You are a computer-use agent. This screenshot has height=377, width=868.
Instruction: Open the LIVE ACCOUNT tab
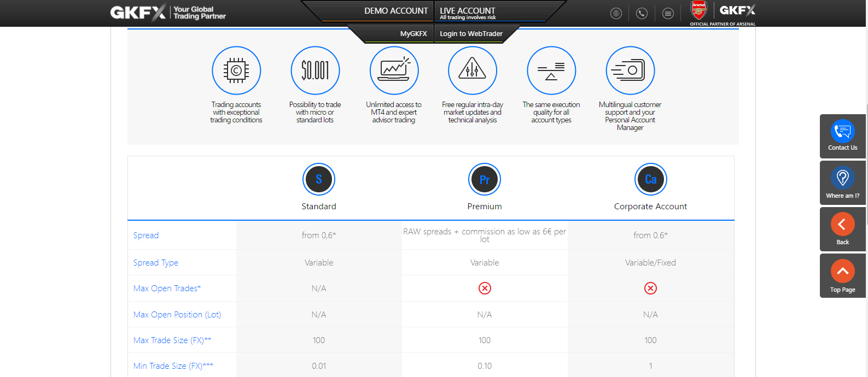coord(468,12)
